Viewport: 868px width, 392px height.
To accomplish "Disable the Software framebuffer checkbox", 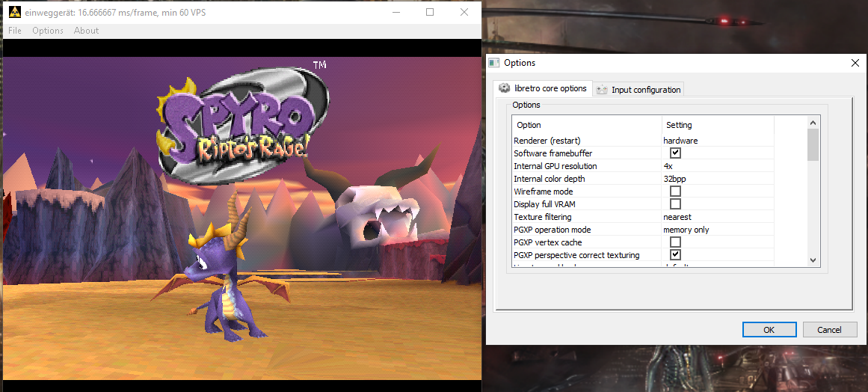I will [x=675, y=153].
